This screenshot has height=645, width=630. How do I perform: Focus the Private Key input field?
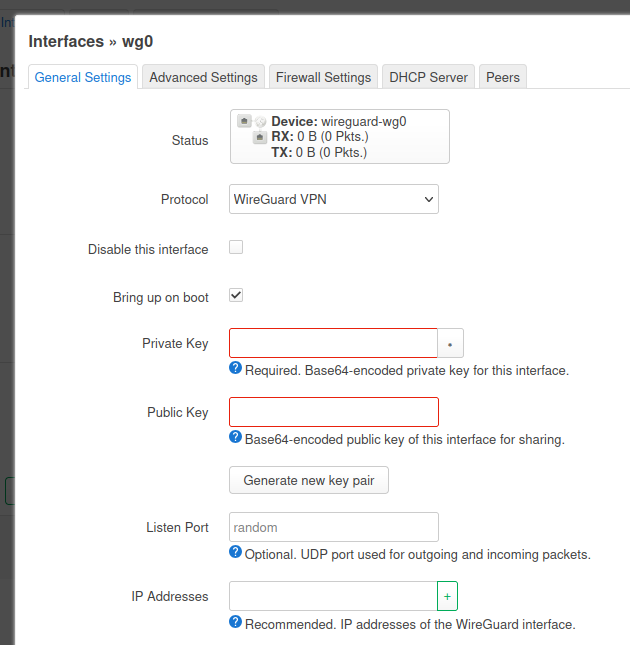click(x=333, y=343)
